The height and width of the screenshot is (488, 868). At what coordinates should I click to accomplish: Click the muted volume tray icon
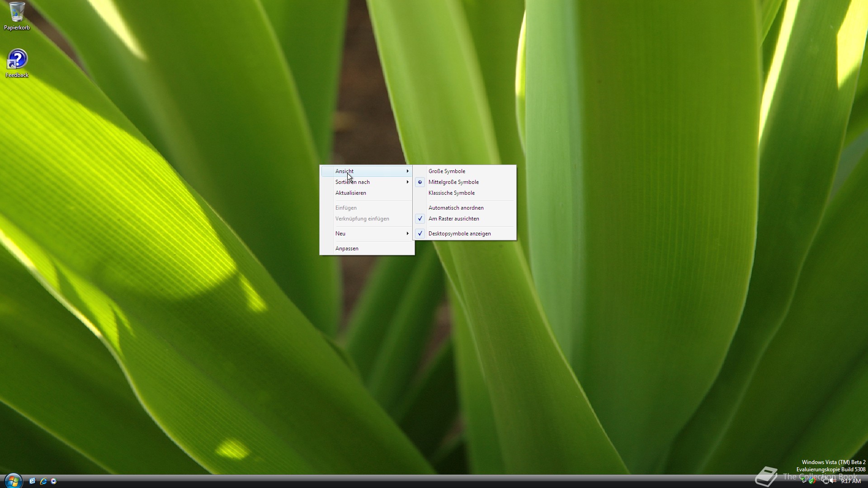coord(833,480)
